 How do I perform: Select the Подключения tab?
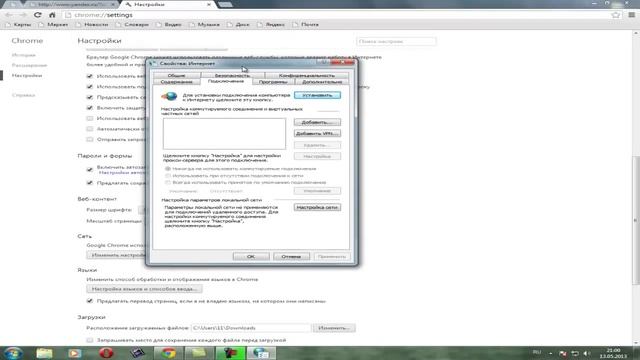pos(226,81)
